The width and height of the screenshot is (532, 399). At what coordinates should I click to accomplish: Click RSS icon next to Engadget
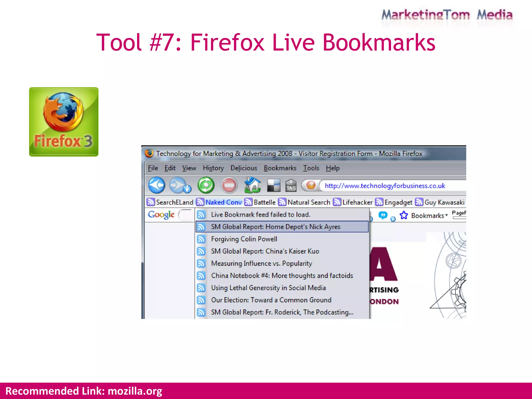[x=379, y=202]
